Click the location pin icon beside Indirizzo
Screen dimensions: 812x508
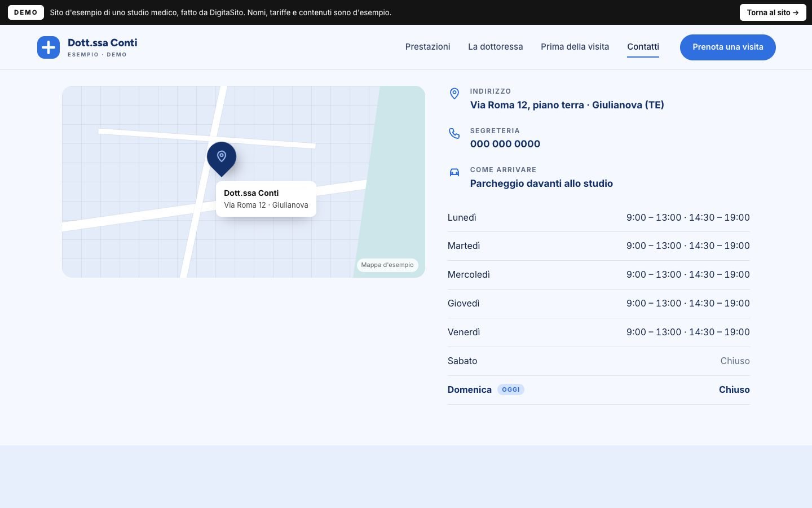point(454,94)
